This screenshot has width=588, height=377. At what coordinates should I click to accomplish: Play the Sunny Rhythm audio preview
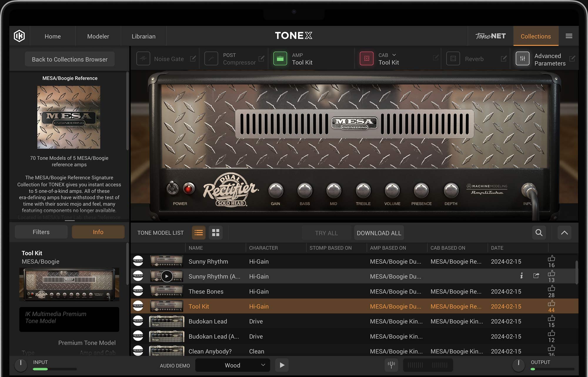point(167,276)
